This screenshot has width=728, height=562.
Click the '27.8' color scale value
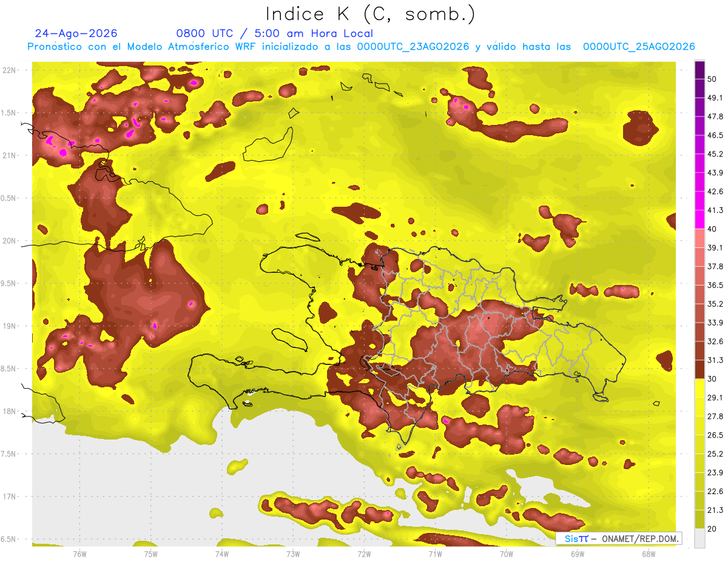pyautogui.click(x=715, y=416)
